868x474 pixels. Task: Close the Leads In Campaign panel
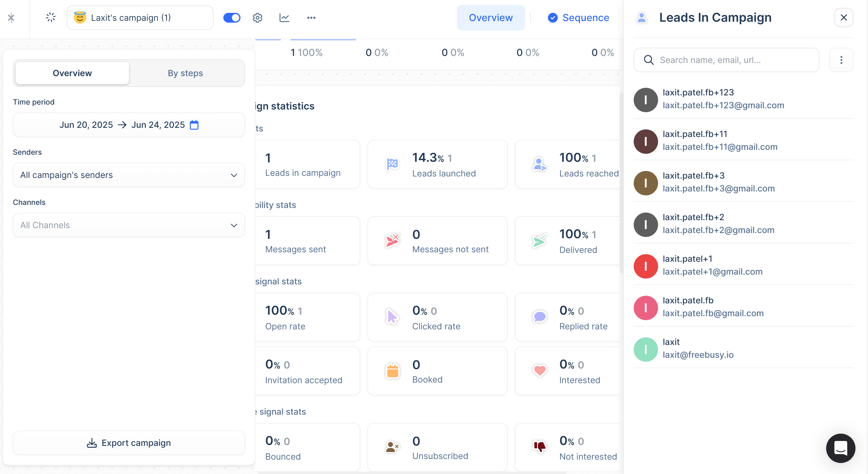click(844, 17)
